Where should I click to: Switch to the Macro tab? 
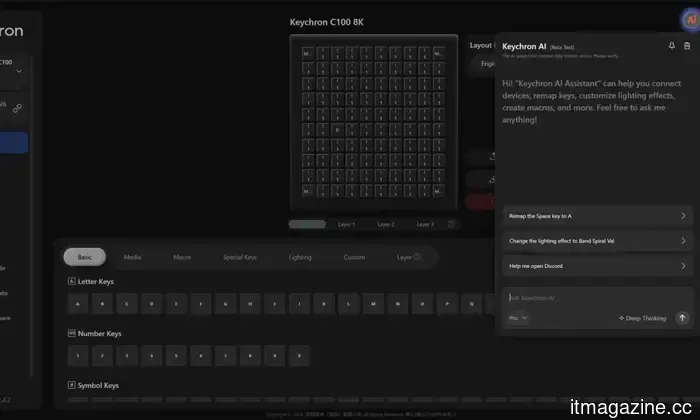click(182, 257)
